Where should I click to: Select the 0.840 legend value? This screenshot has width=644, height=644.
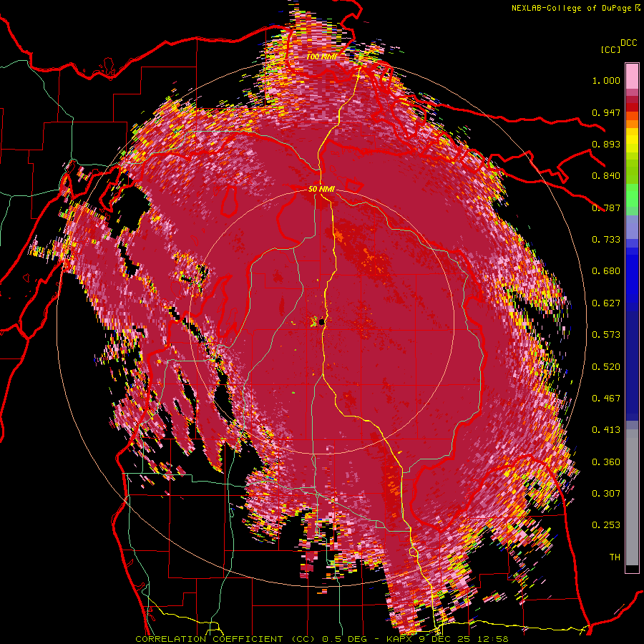tap(606, 176)
